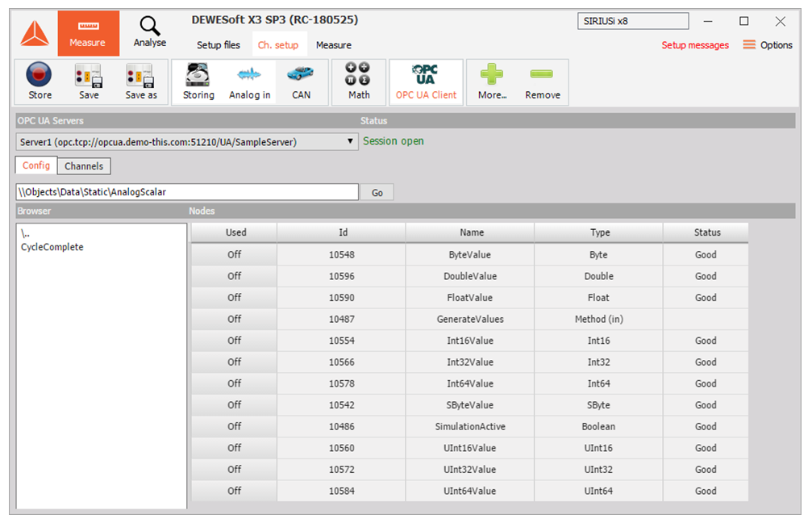
Task: Toggle Used Off for SByteValue
Action: pyautogui.click(x=234, y=405)
